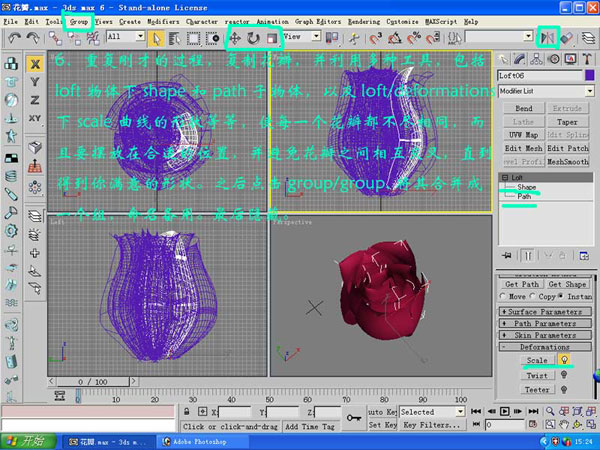
Task: Click the Zoom magnifier viewport control
Action: [550, 411]
